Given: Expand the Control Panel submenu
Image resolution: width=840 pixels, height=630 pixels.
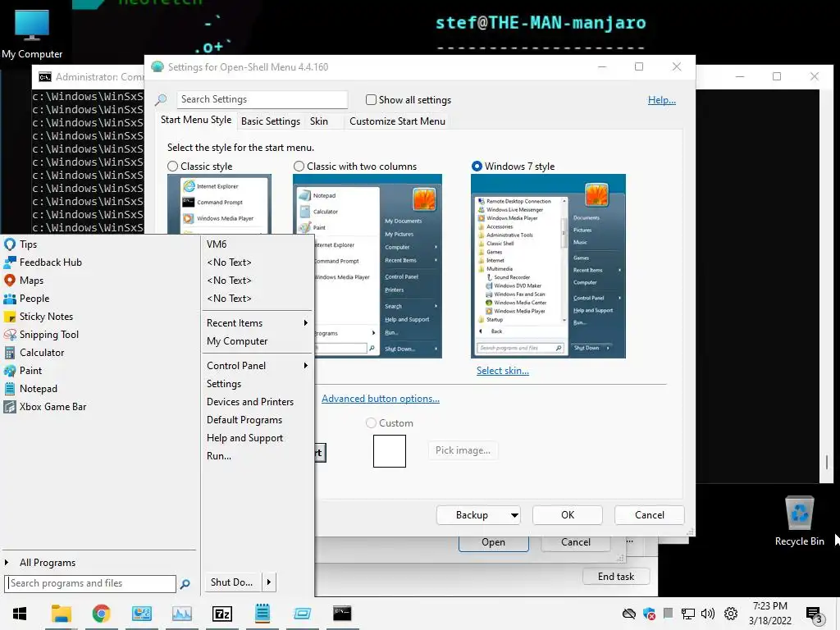Looking at the screenshot, I should coord(257,366).
